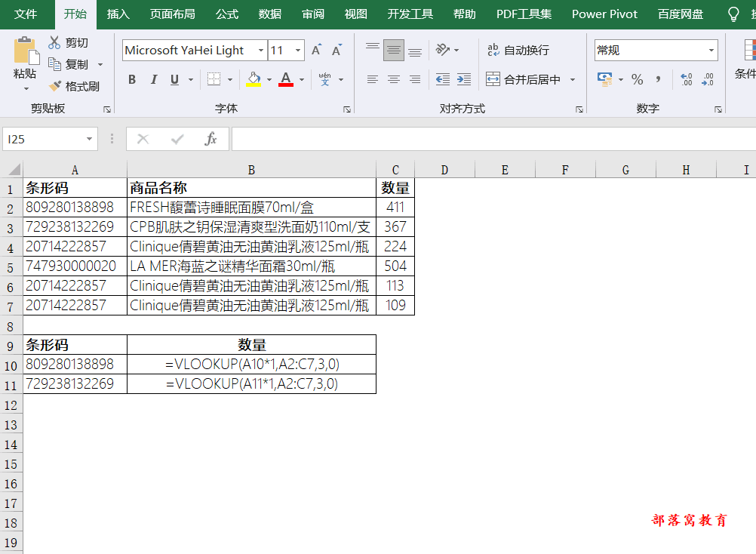Click the Select All corner triangle
Image resolution: width=756 pixels, height=554 pixels.
[x=14, y=169]
